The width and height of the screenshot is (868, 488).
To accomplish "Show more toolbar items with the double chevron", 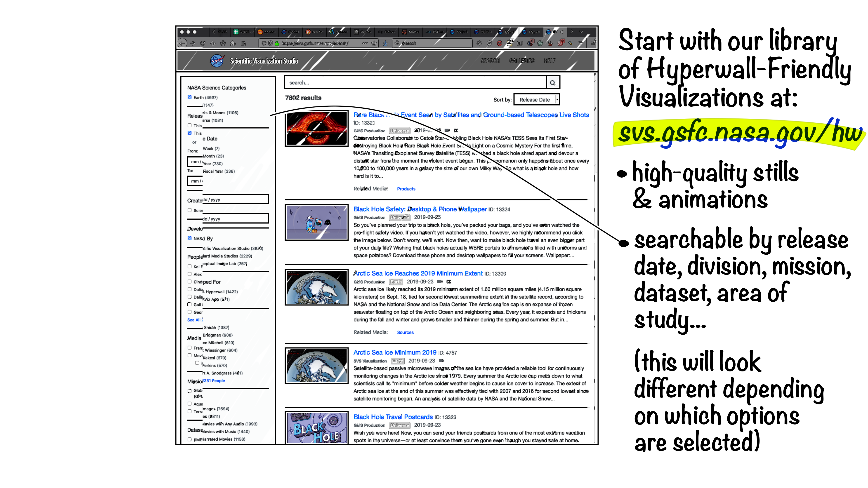I will tap(580, 43).
